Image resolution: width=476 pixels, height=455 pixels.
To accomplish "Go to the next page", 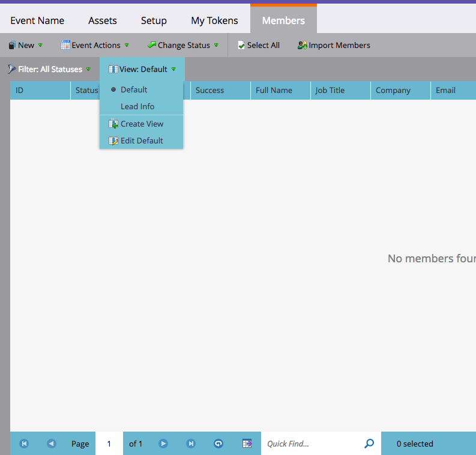I will pos(163,444).
